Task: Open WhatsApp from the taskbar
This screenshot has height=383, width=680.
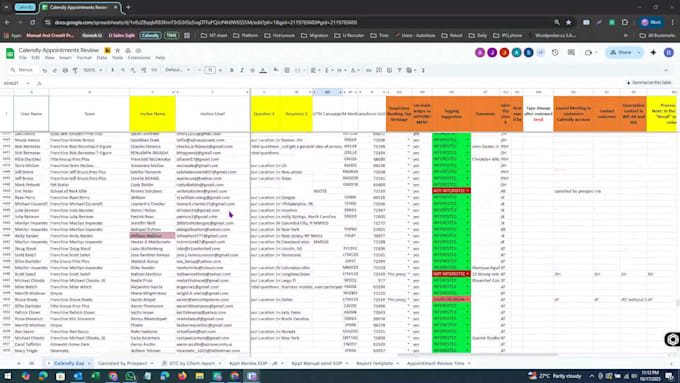Action: (x=130, y=376)
